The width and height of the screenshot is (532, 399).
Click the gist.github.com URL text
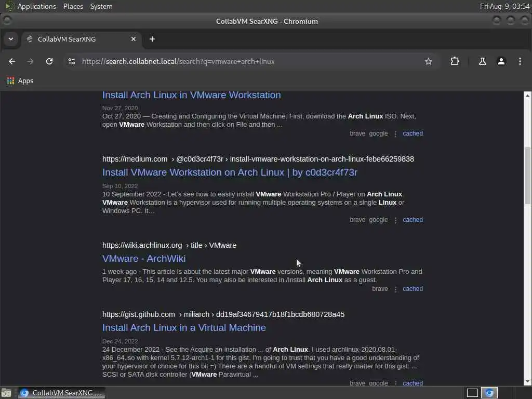click(223, 314)
